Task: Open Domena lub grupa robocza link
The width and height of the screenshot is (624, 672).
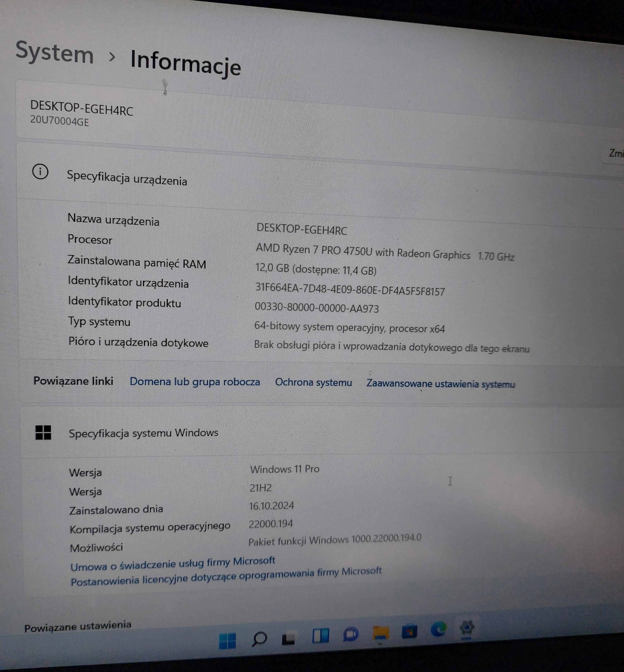Action: pos(195,382)
